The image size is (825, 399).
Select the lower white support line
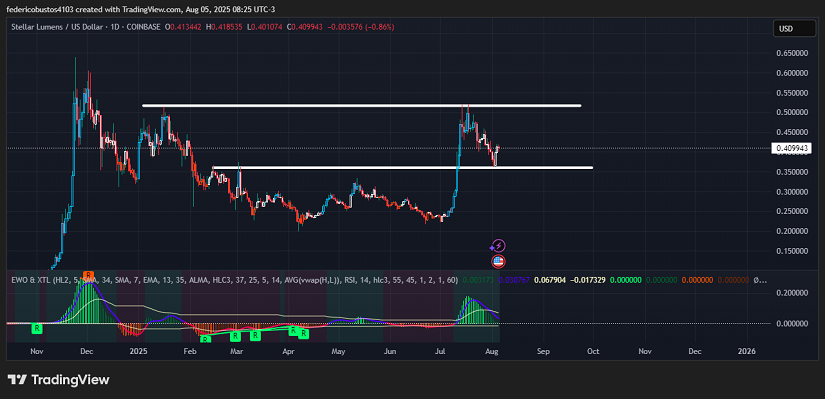tap(402, 168)
